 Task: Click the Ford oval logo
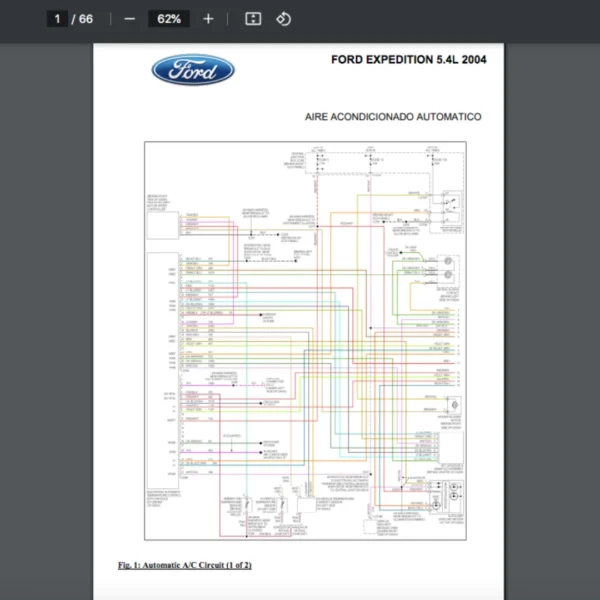193,70
